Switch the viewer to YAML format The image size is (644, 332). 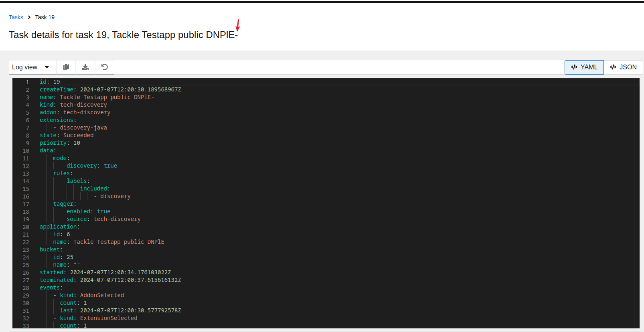[x=584, y=67]
